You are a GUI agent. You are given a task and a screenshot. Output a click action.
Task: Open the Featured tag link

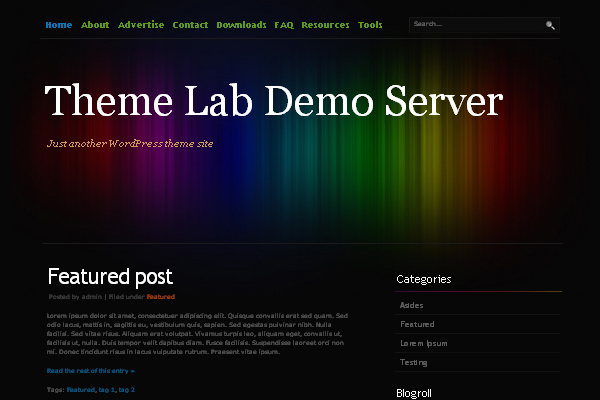click(x=81, y=390)
